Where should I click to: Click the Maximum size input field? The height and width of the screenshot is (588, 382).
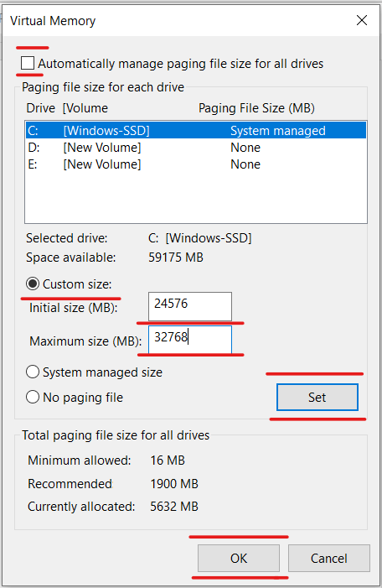click(190, 340)
